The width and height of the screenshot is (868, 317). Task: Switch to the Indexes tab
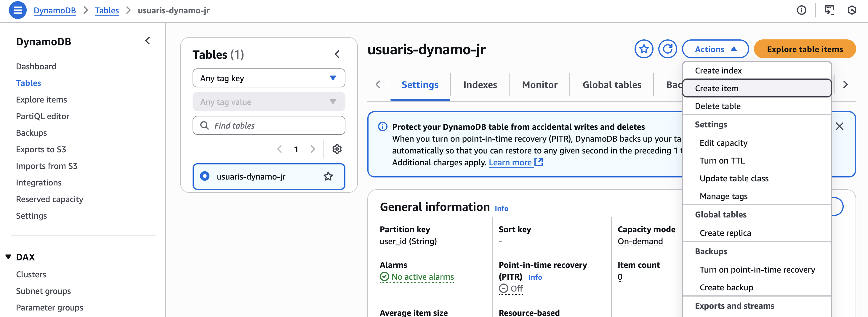click(x=480, y=84)
